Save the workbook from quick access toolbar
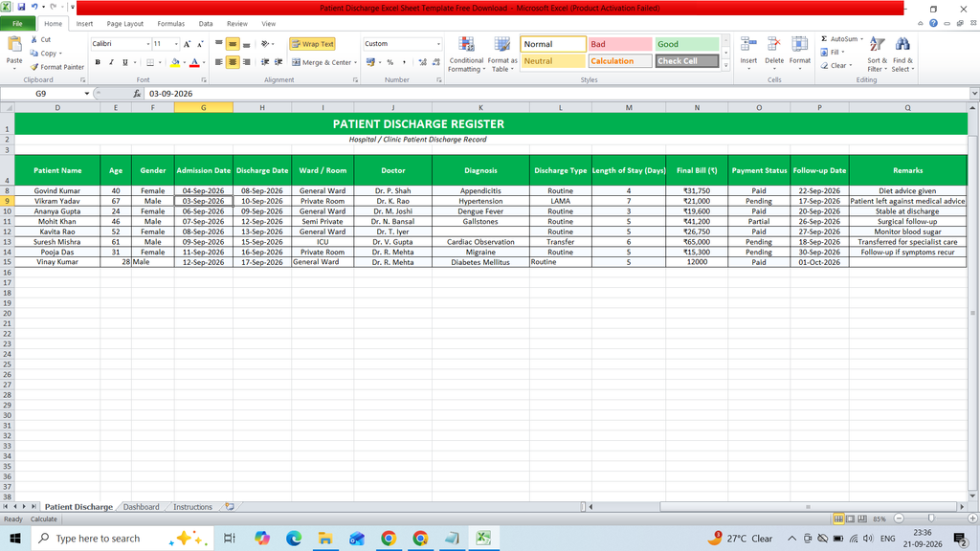The width and height of the screenshot is (980, 551). click(21, 7)
